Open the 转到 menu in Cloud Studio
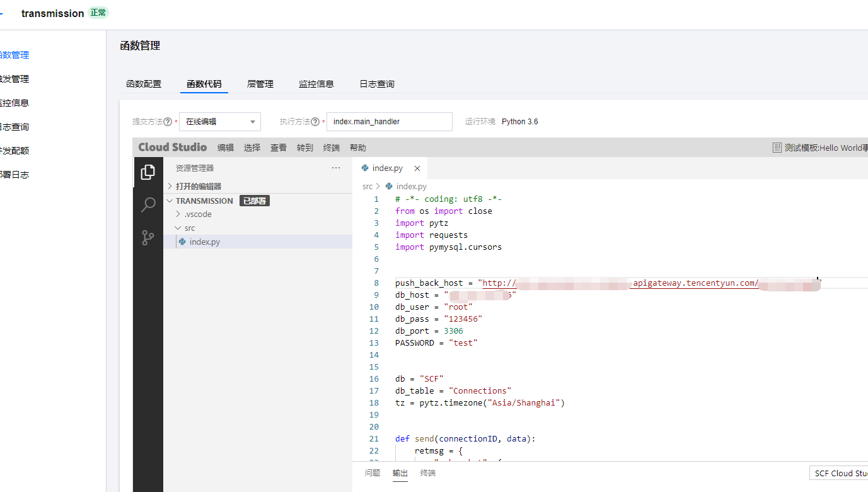The image size is (868, 492). (305, 148)
